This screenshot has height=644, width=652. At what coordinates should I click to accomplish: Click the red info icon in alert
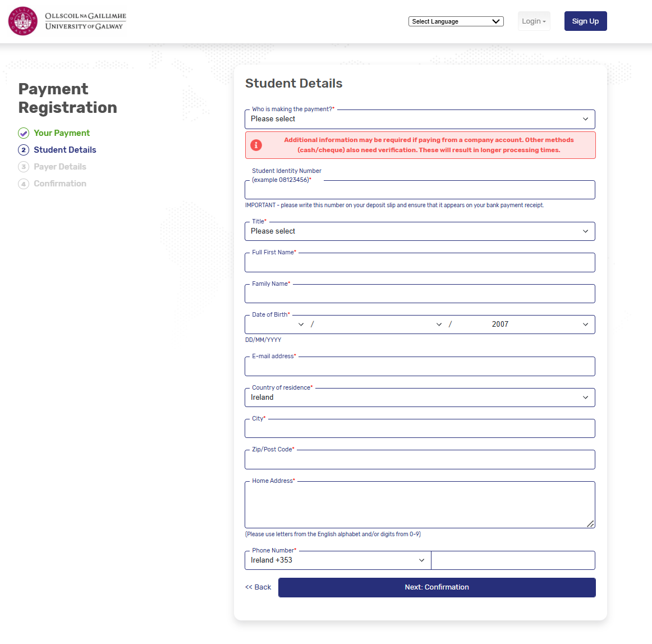point(256,145)
